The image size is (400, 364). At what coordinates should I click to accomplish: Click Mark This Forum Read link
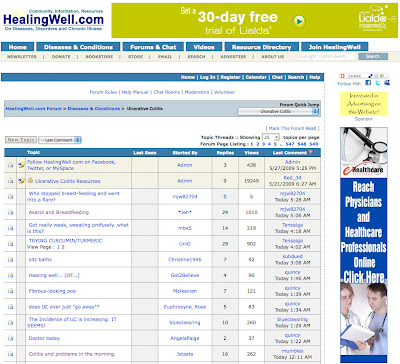(x=292, y=128)
